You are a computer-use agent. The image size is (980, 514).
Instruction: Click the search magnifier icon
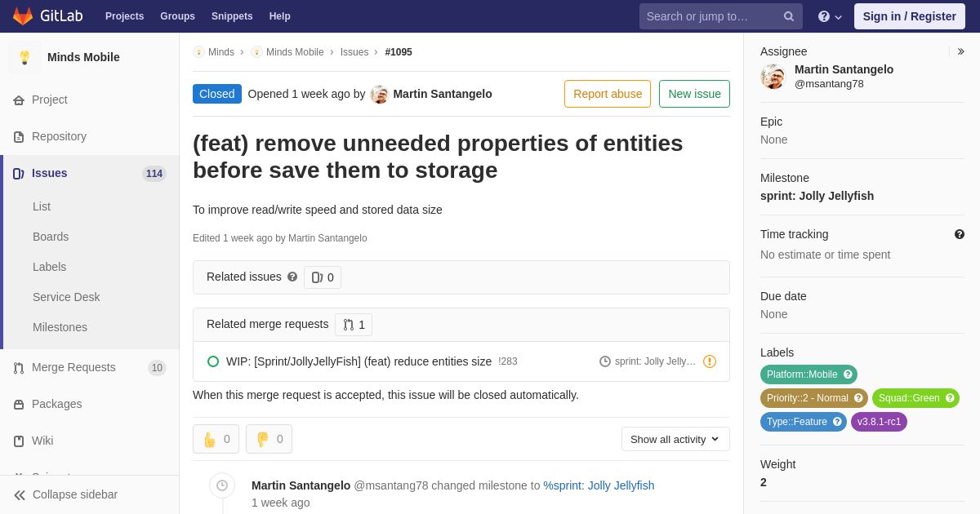[789, 16]
